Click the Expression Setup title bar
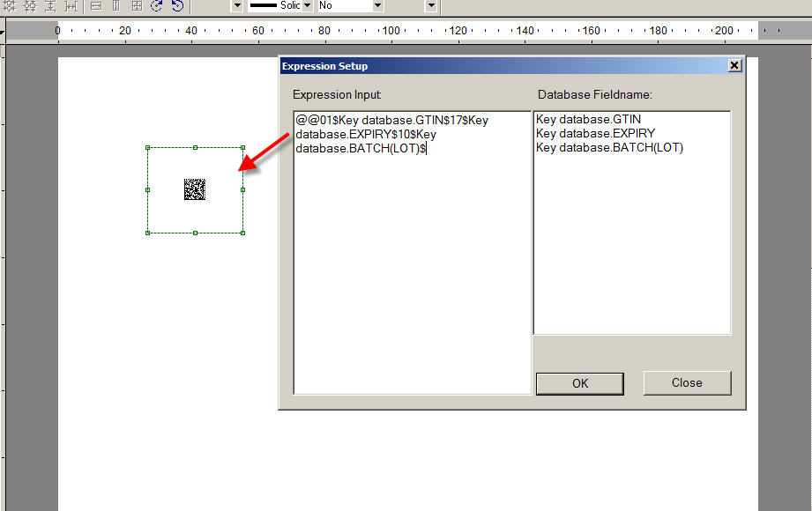 (503, 66)
